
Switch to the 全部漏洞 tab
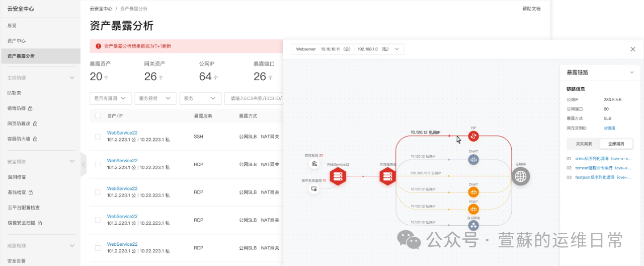click(616, 144)
